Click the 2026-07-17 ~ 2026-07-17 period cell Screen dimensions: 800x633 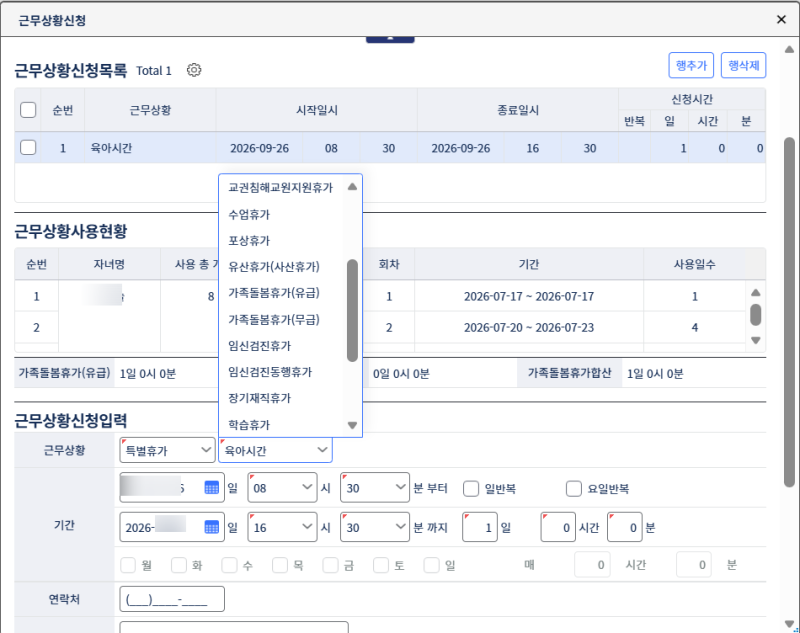pos(529,296)
